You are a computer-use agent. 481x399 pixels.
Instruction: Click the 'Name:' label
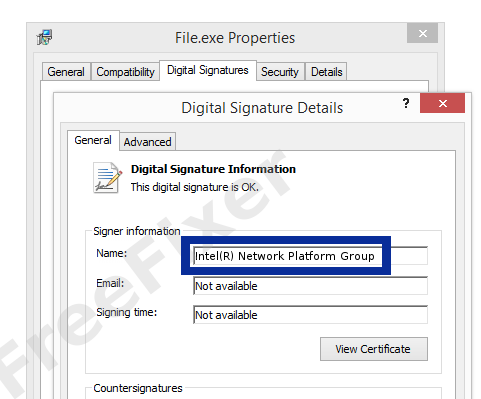coord(112,253)
